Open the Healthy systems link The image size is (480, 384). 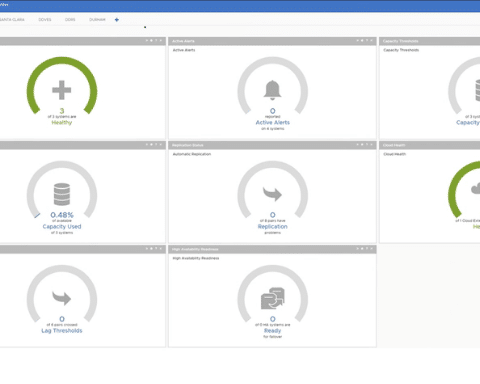click(62, 123)
